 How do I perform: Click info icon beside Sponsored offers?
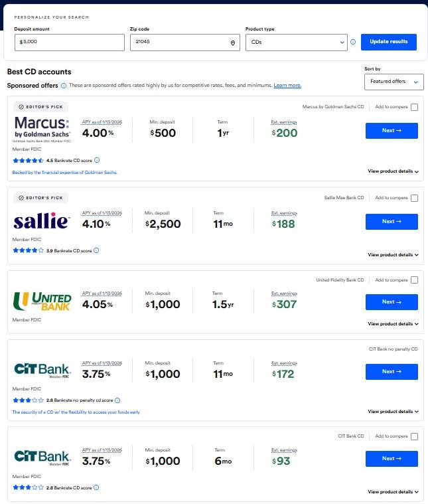[x=64, y=85]
